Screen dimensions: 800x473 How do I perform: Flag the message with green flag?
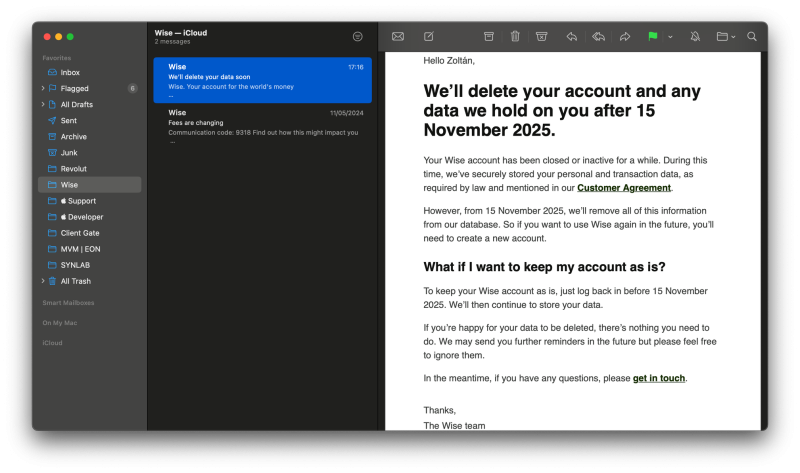click(652, 36)
